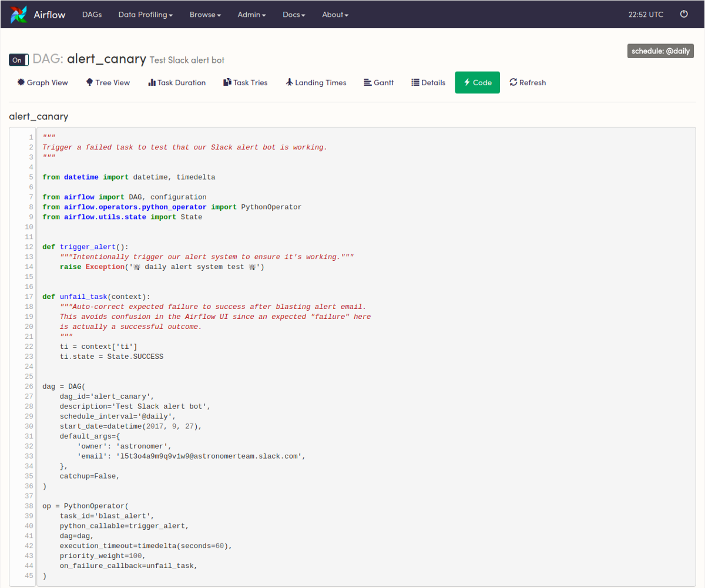
Task: Click the schedule: @daily badge
Action: pyautogui.click(x=661, y=51)
